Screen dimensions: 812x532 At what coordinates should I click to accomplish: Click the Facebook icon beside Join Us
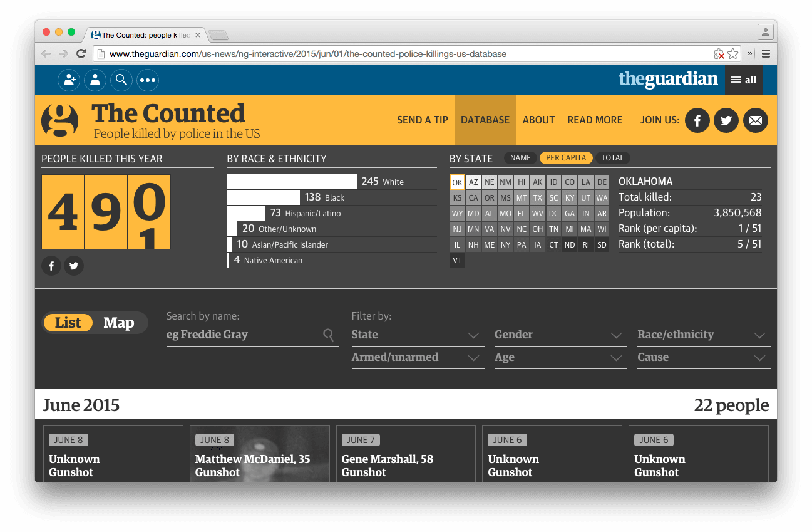(x=697, y=120)
